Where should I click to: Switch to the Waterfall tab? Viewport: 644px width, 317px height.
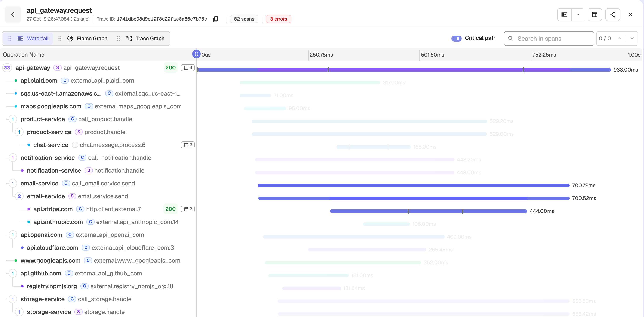[28, 39]
